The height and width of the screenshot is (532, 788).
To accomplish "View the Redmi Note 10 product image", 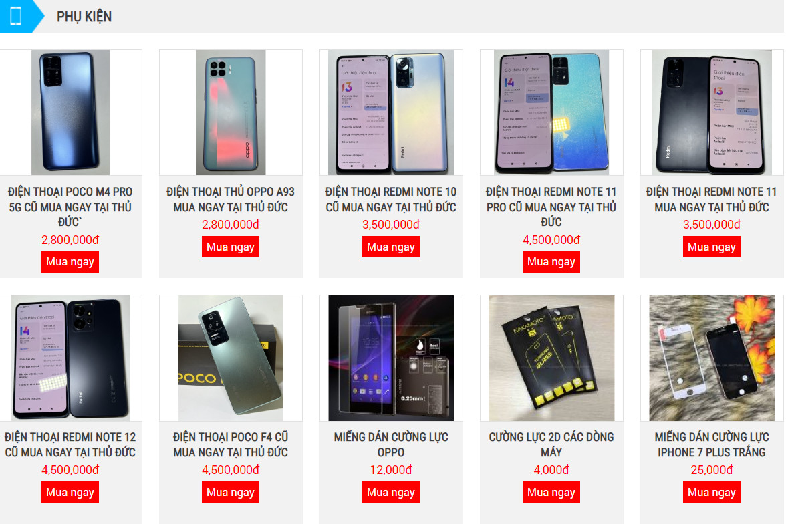I will (x=391, y=112).
